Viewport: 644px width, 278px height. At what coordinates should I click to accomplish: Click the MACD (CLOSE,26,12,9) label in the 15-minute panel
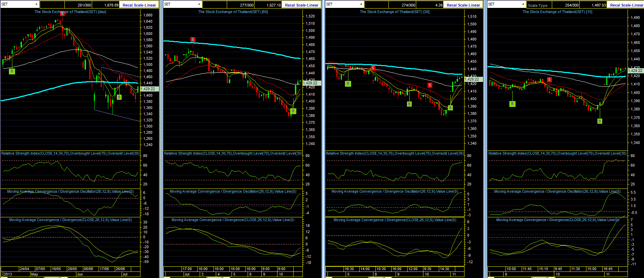pos(558,220)
